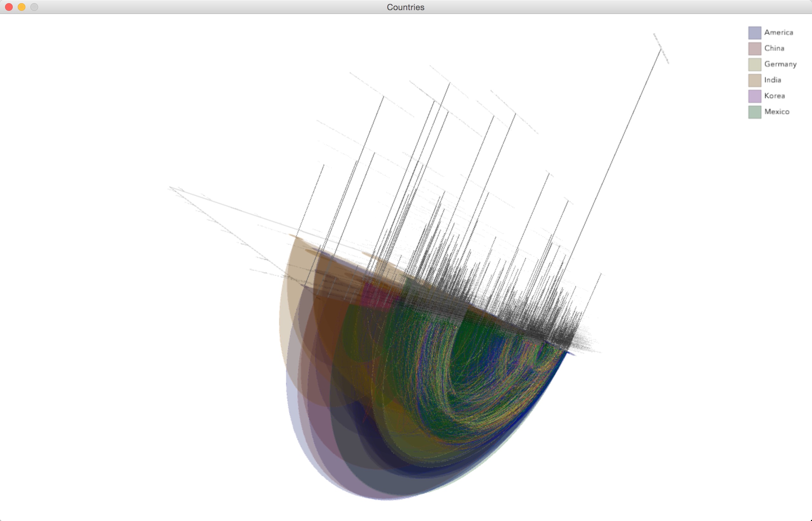812x521 pixels.
Task: Select the "India" legend text label
Action: point(772,80)
